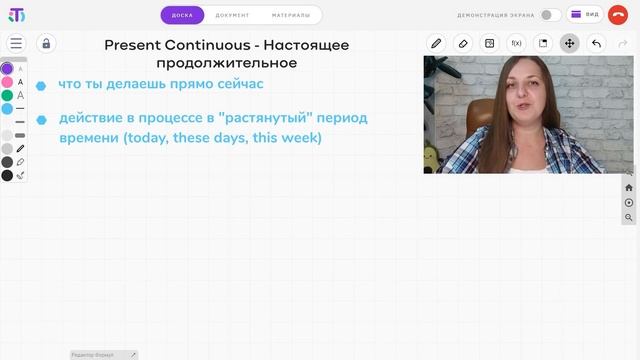Viewport: 640px width, 360px height.
Task: Select the pencil in left palette
Action: (20, 149)
